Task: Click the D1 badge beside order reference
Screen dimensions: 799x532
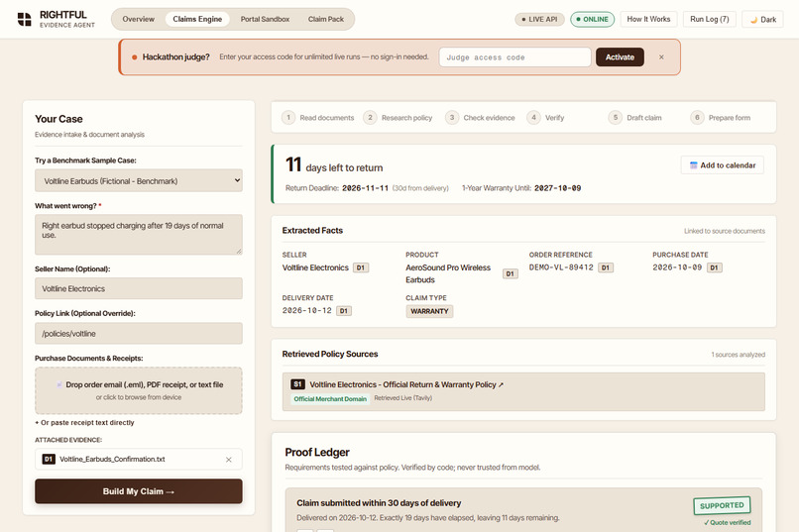Action: click(606, 267)
